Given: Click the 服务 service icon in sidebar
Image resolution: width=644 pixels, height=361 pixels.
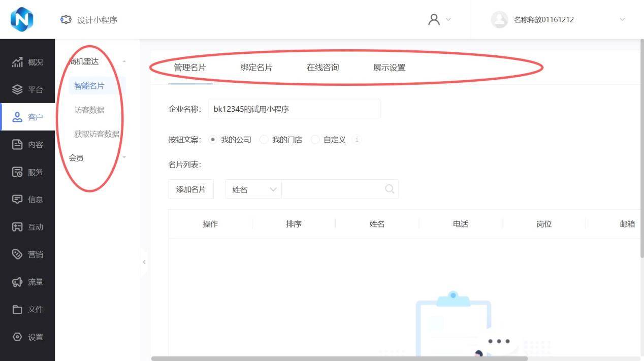Looking at the screenshot, I should click(x=17, y=172).
